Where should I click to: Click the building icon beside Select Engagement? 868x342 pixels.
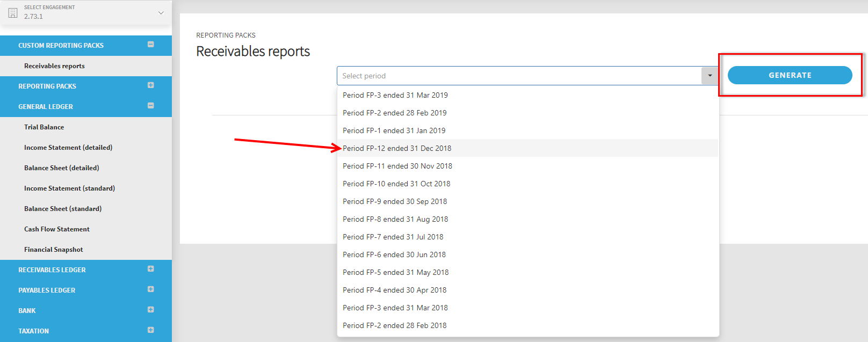pos(13,12)
